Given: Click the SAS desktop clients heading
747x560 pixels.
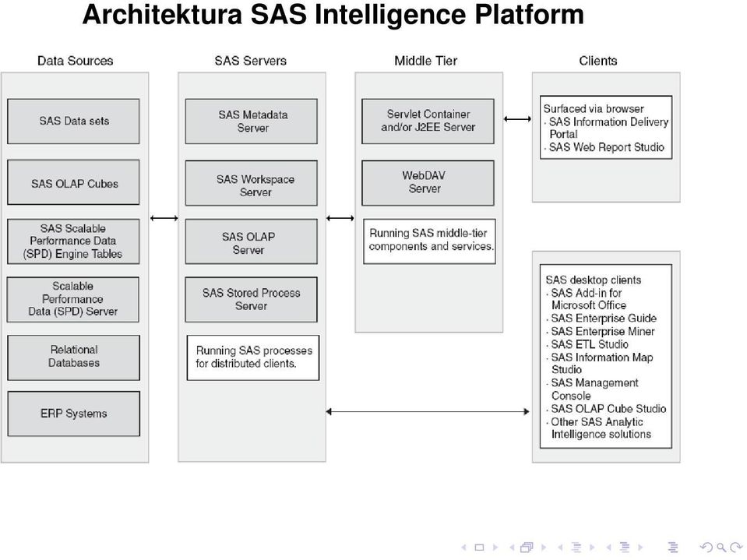Looking at the screenshot, I should click(x=593, y=280).
